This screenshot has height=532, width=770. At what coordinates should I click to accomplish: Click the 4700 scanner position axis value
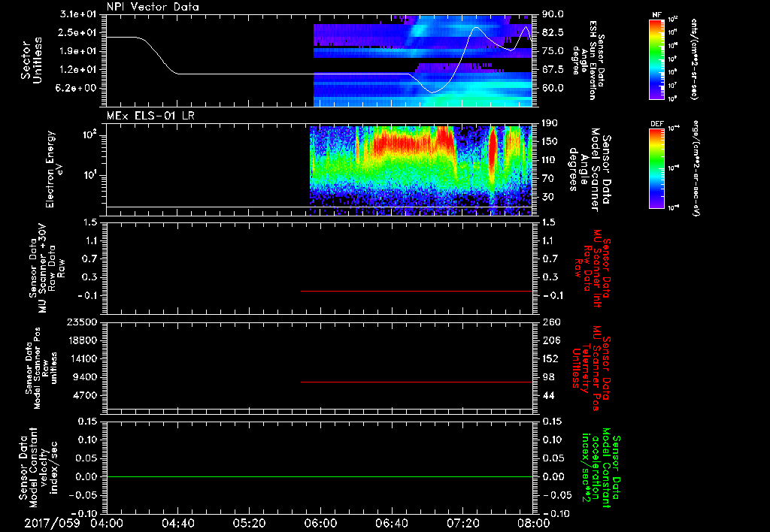[86, 395]
